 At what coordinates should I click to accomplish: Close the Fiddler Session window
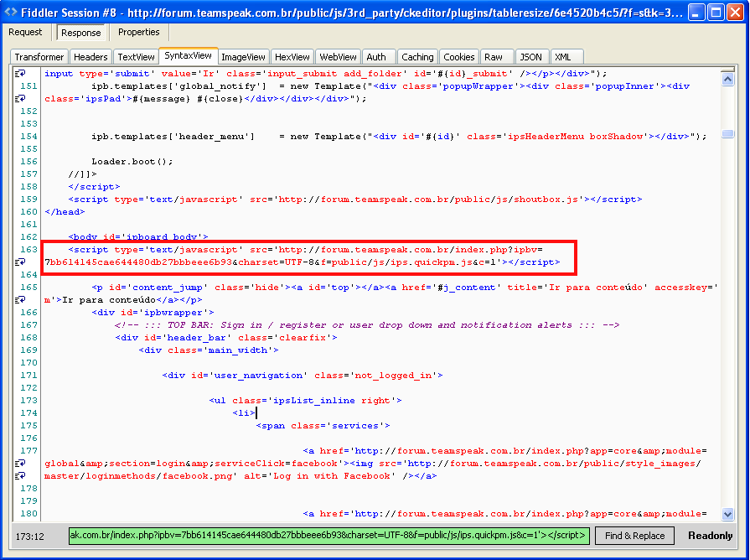pos(735,13)
